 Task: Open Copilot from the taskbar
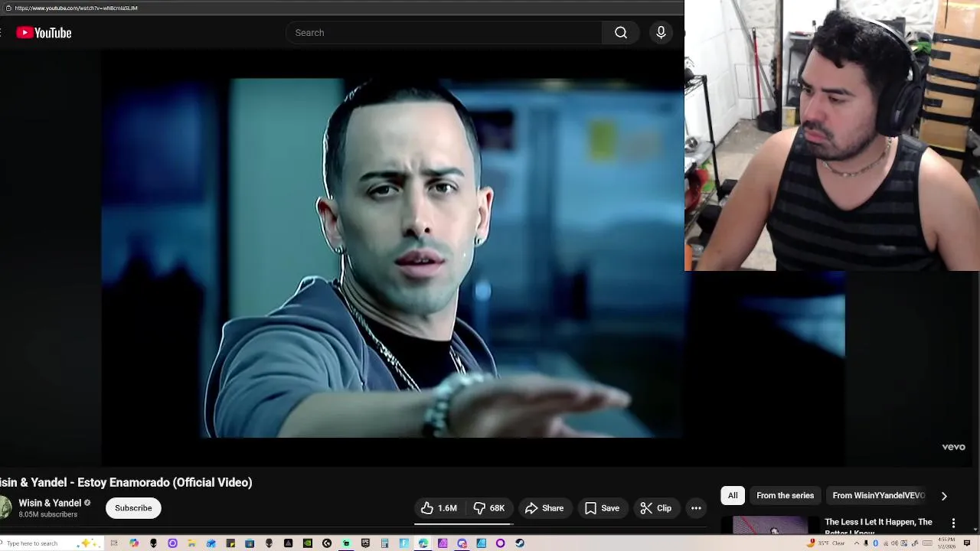tap(134, 543)
